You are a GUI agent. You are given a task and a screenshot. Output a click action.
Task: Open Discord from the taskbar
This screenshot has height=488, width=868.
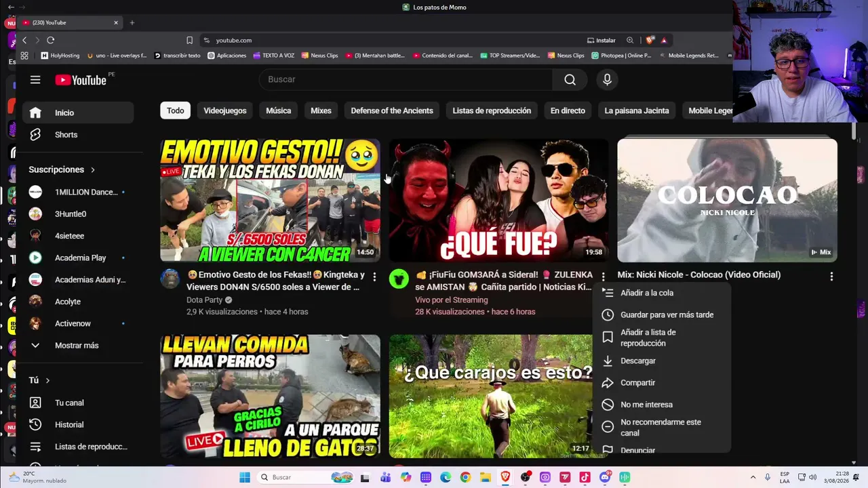point(604,477)
